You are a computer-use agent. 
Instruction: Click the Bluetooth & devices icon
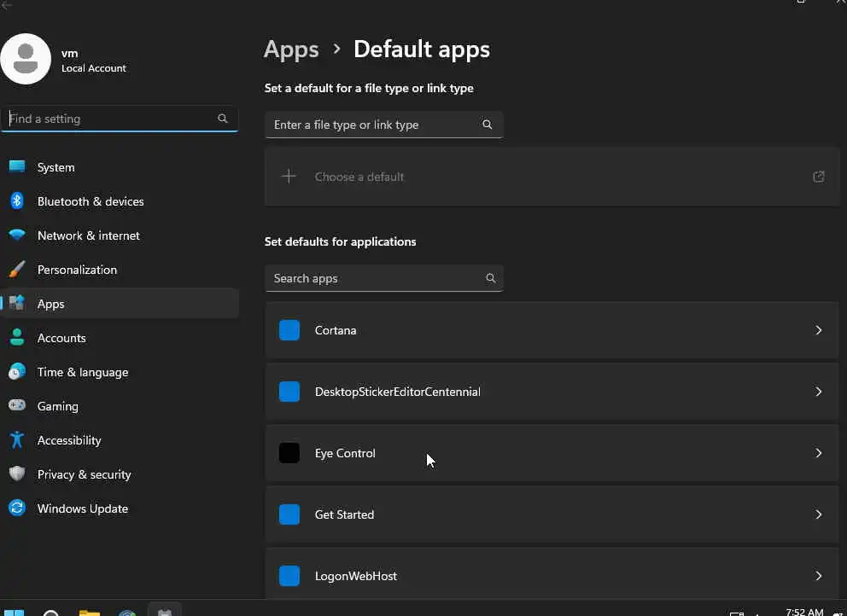(x=17, y=201)
